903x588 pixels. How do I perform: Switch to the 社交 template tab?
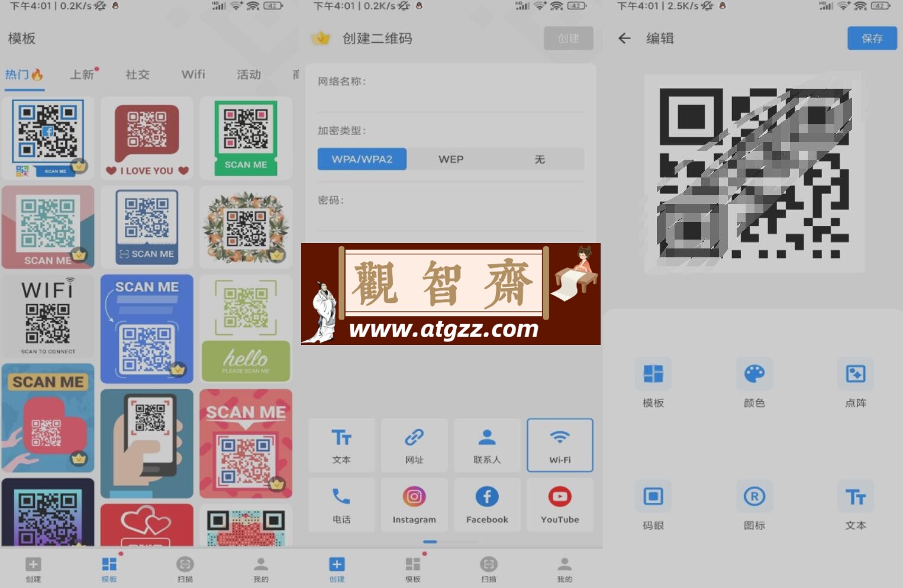click(x=137, y=75)
